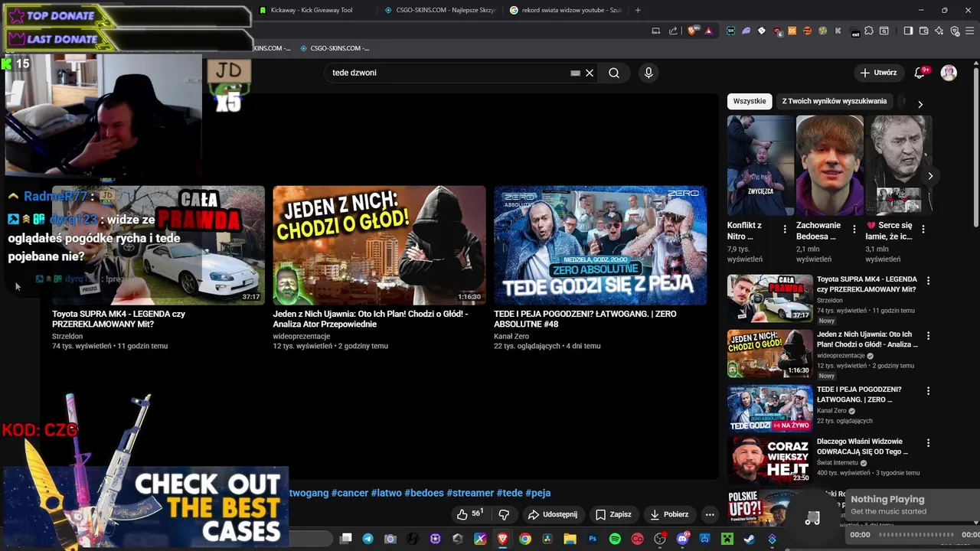Image resolution: width=980 pixels, height=551 pixels.
Task: Open Spotify from the taskbar
Action: tap(615, 539)
